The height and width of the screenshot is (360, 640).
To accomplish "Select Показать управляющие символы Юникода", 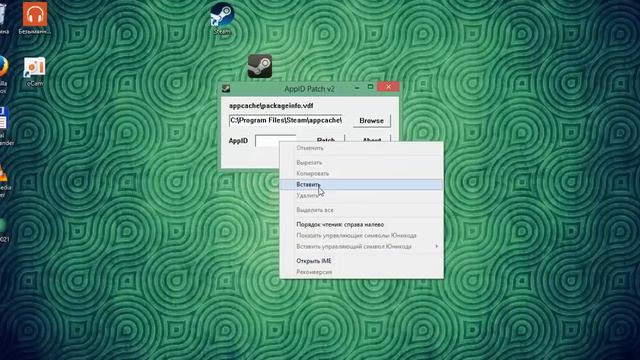I will 361,236.
